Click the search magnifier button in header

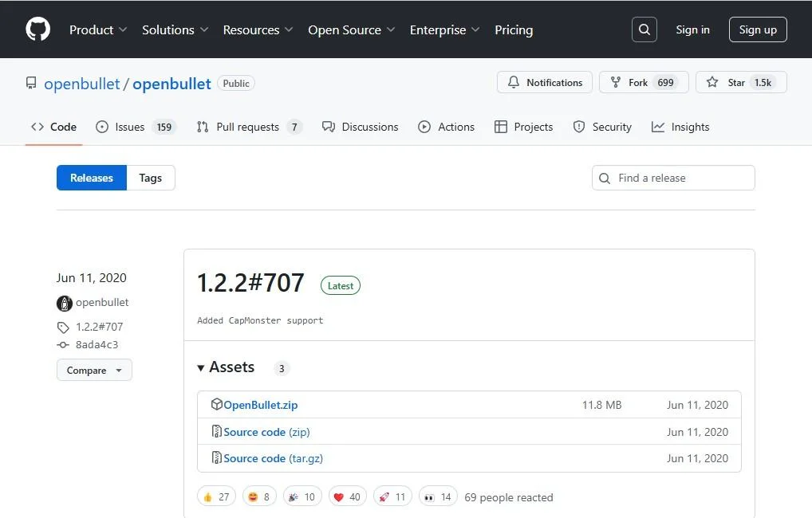644,29
